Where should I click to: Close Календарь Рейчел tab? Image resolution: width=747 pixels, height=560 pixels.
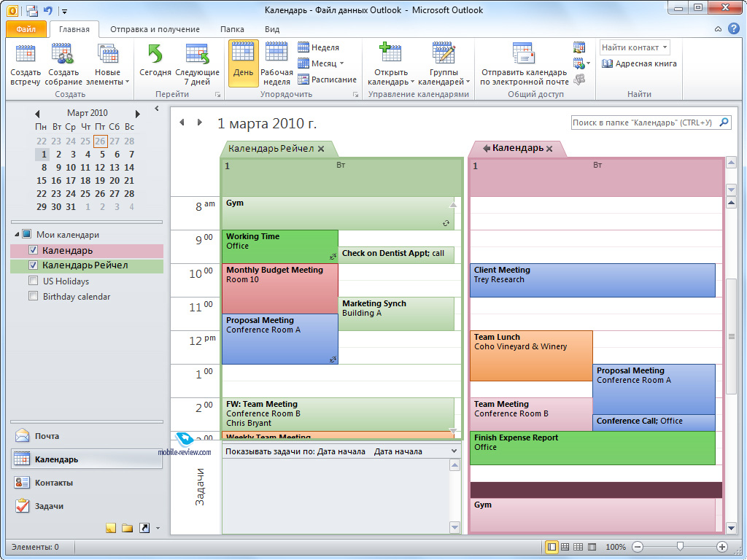click(x=322, y=149)
